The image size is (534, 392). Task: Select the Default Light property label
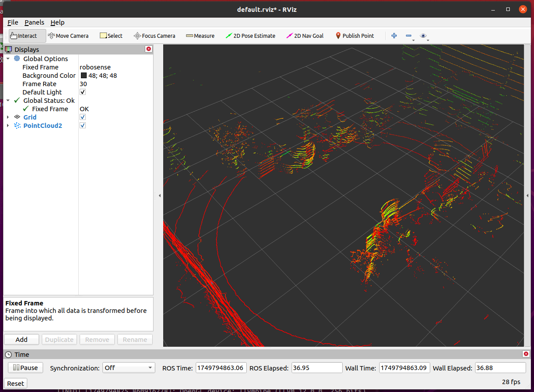(42, 92)
